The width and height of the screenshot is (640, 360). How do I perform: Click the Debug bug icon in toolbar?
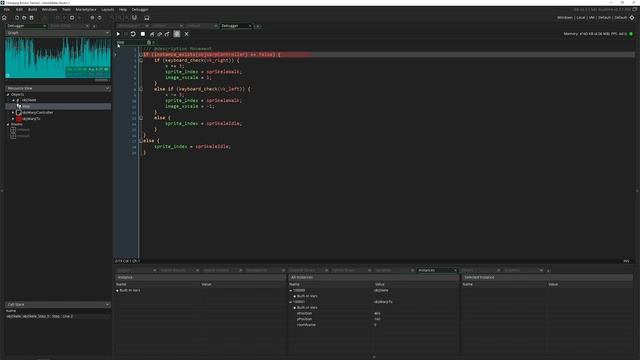click(58, 18)
